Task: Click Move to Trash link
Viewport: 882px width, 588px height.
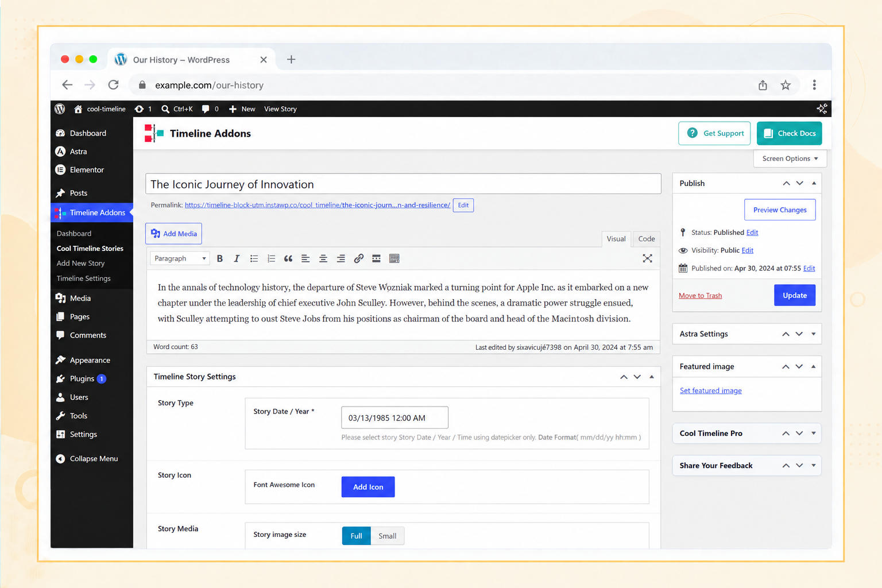Action: point(700,296)
